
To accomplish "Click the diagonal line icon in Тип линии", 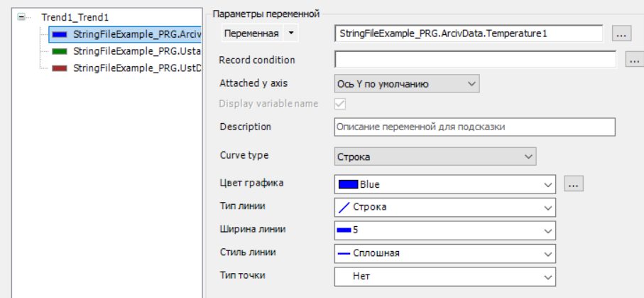I will (344, 207).
